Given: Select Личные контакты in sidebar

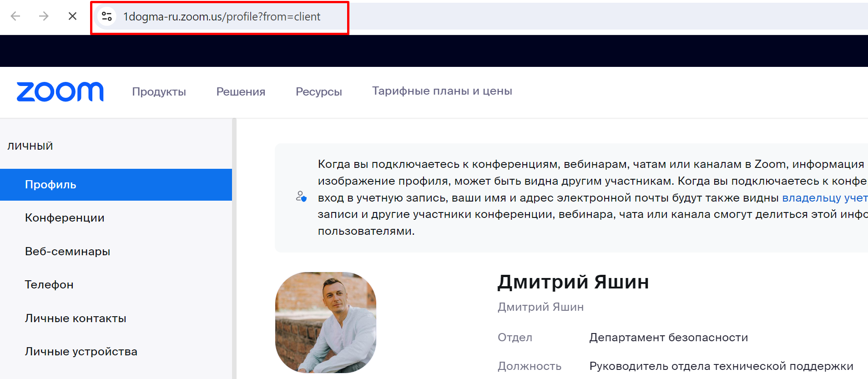Looking at the screenshot, I should click(x=76, y=318).
